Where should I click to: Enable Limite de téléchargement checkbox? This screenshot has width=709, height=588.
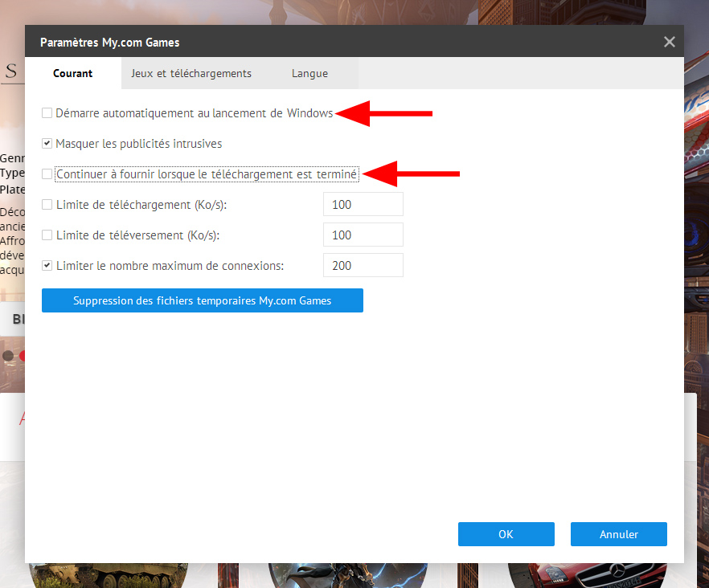[47, 205]
